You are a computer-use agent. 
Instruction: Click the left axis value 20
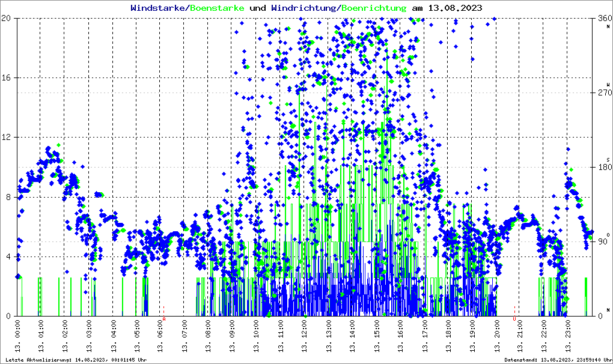point(7,19)
